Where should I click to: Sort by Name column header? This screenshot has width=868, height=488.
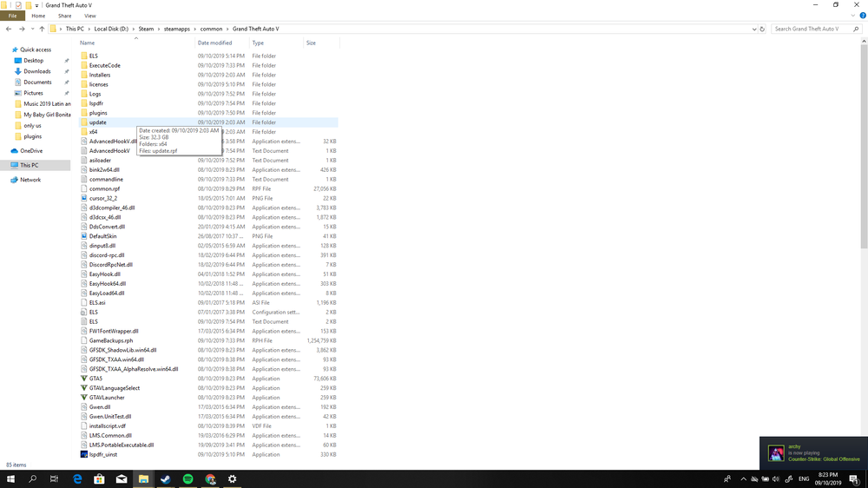point(135,43)
